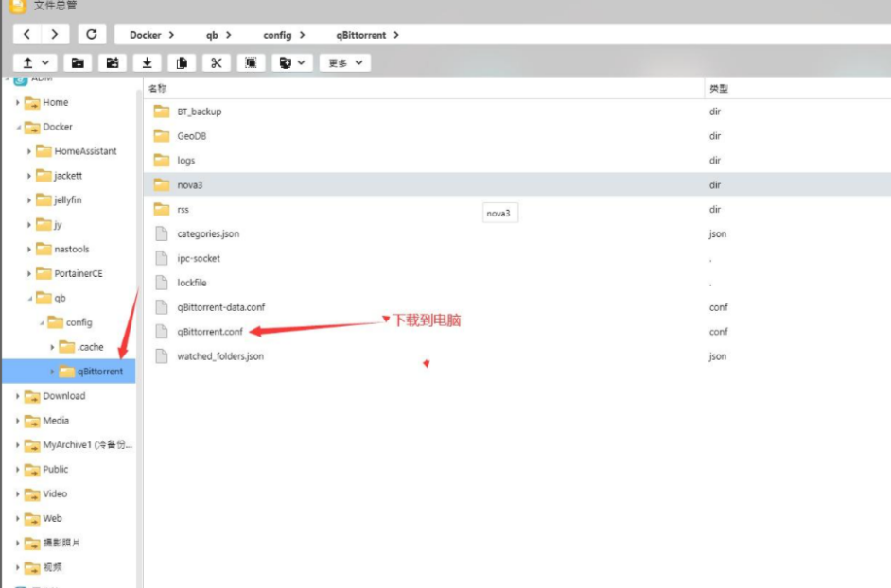Click the Copy icon

click(x=182, y=62)
